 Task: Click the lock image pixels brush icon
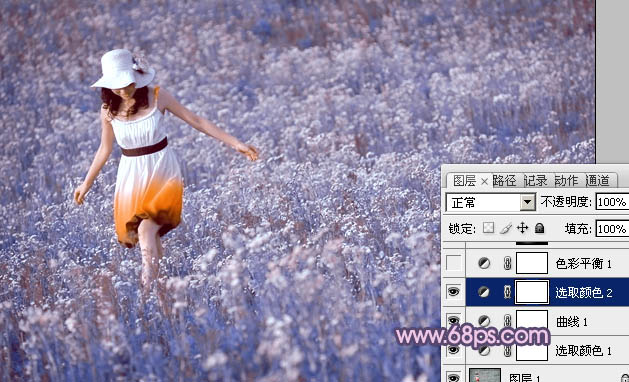coord(505,229)
